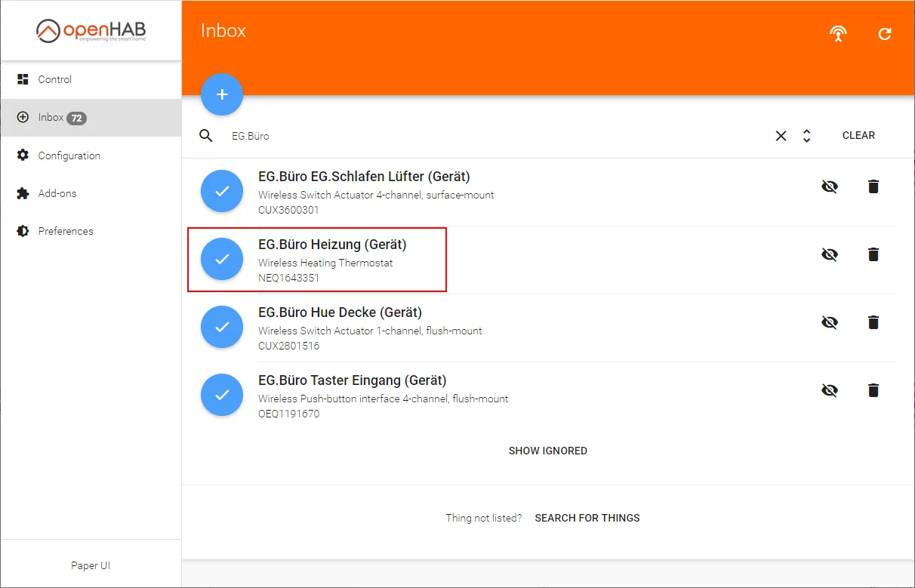The width and height of the screenshot is (915, 588).
Task: Start discovery with the antenna icon
Action: point(838,33)
